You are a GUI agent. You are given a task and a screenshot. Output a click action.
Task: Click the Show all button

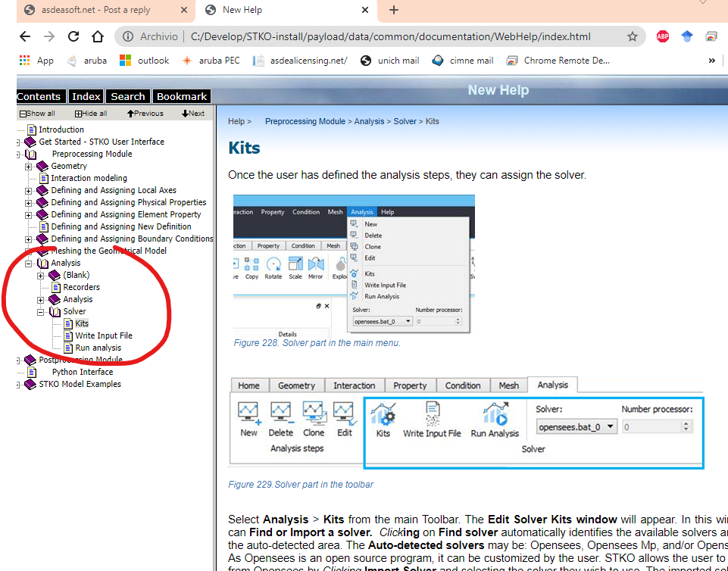click(x=37, y=114)
